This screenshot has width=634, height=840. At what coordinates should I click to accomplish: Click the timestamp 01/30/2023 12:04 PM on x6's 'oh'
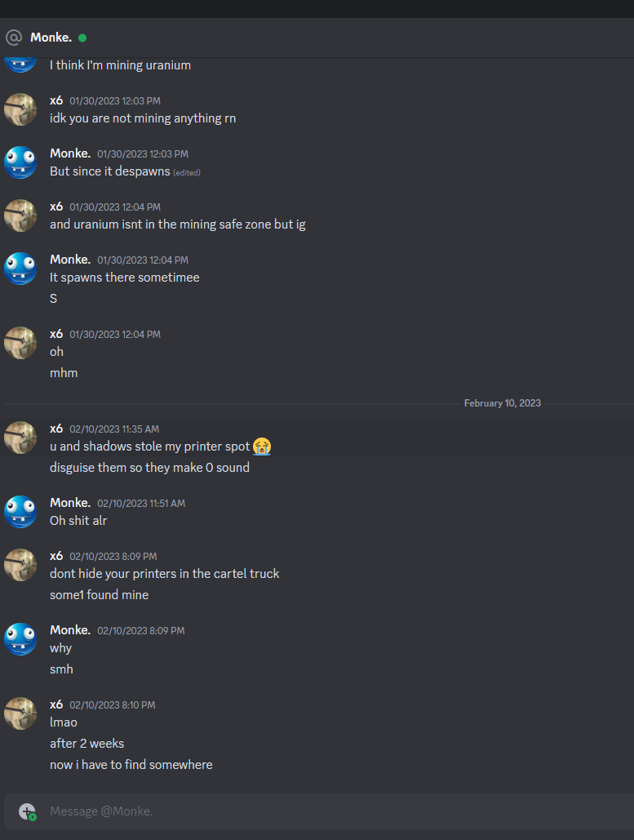pos(115,335)
